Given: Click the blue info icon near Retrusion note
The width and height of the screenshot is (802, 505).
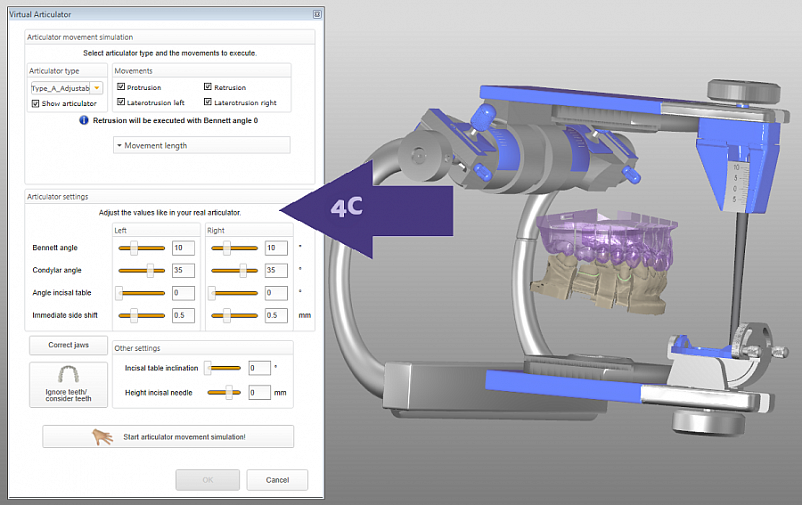Looking at the screenshot, I should point(84,120).
